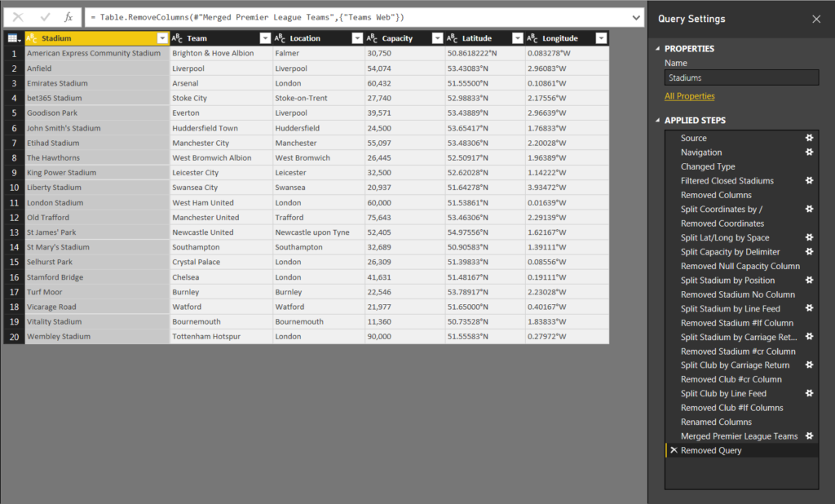Select row number 1
This screenshot has width=835, height=504.
[15, 53]
